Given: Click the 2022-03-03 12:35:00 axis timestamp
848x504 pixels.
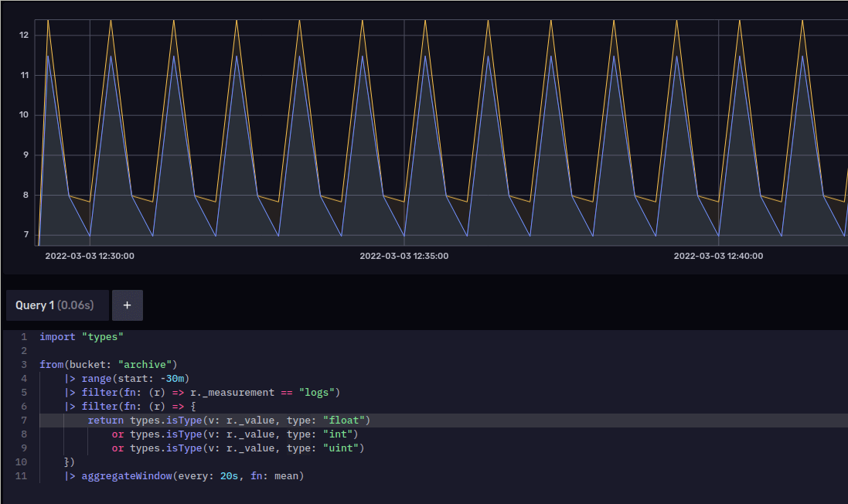Looking at the screenshot, I should point(404,255).
